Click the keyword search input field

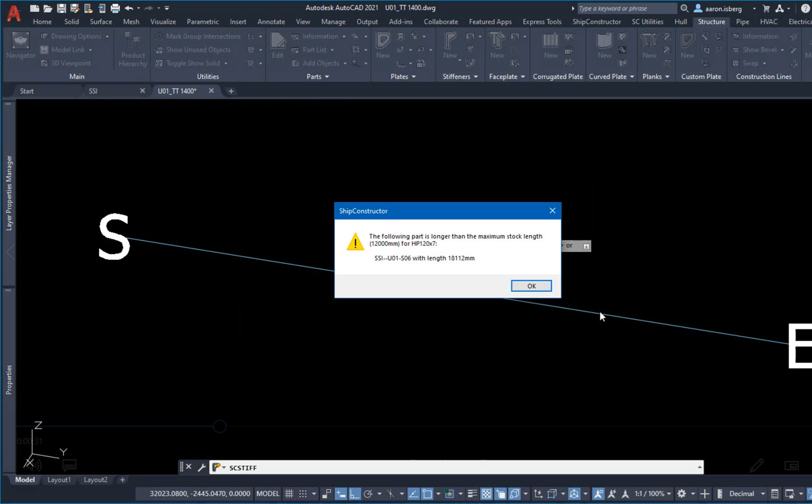tap(626, 8)
